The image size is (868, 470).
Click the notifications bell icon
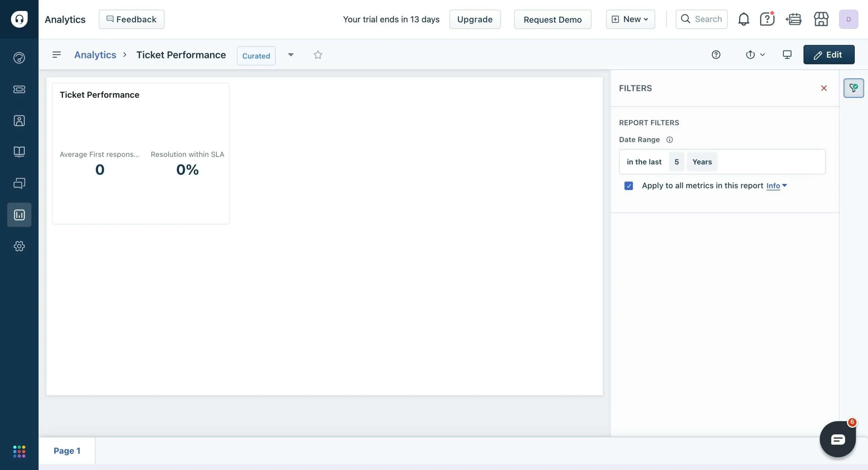(x=743, y=19)
